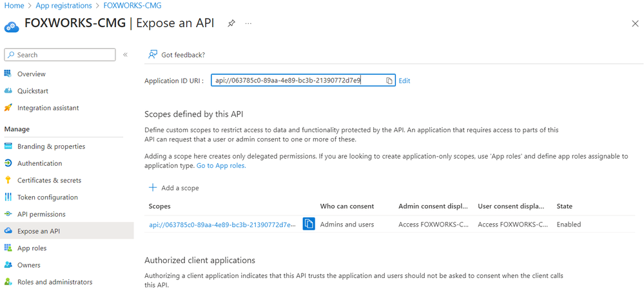Click the Authorized client applications heading

point(200,260)
